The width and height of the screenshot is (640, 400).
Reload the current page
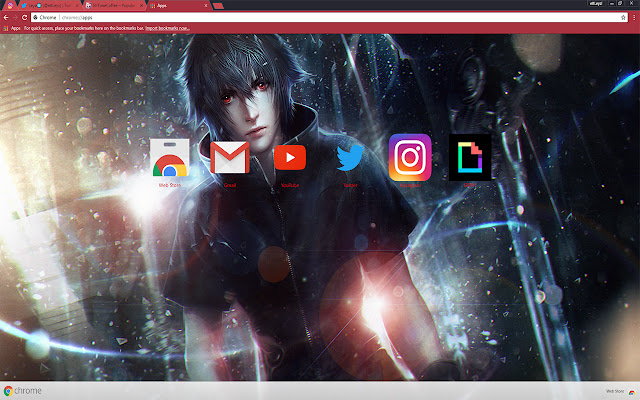click(x=24, y=18)
